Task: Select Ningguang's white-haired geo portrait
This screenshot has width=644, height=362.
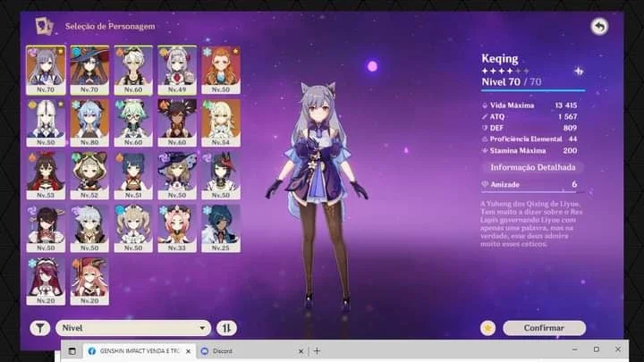Action: coord(46,122)
